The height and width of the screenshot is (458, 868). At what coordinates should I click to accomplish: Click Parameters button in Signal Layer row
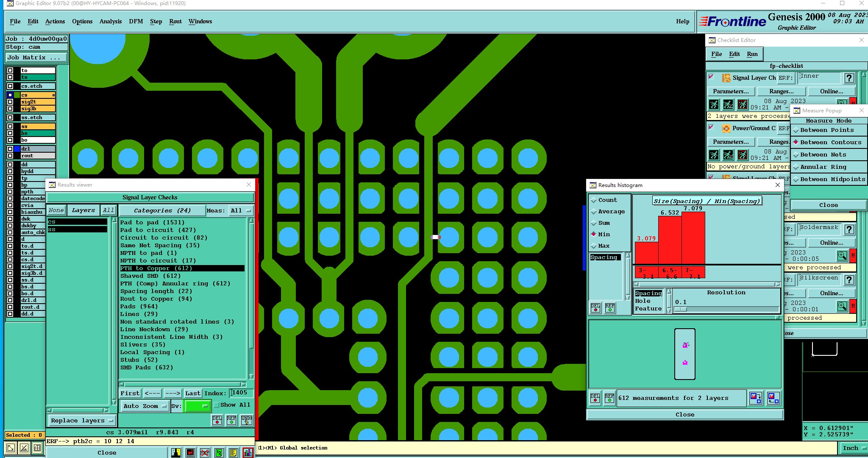(x=731, y=92)
